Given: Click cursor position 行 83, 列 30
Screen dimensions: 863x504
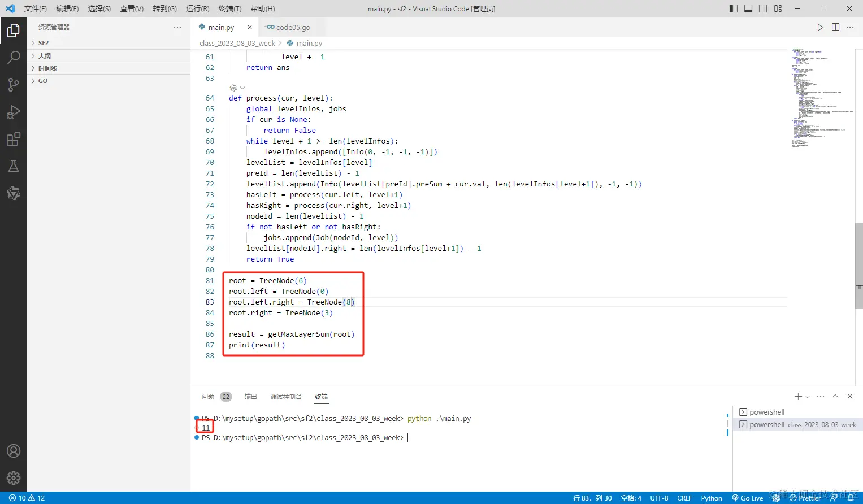Looking at the screenshot, I should pos(592,498).
